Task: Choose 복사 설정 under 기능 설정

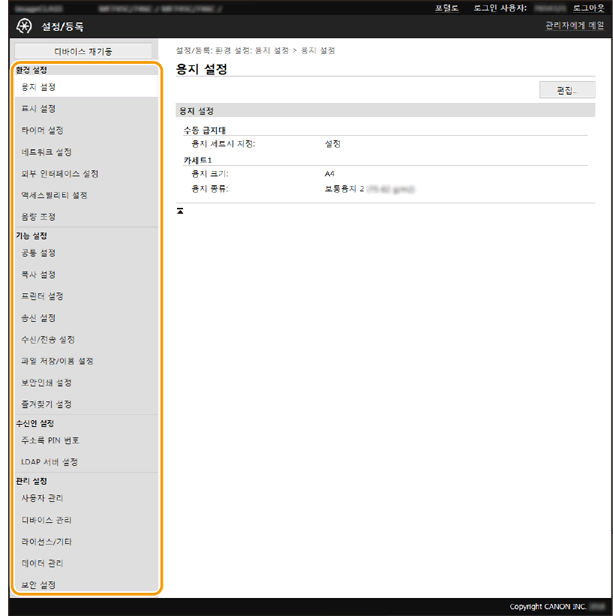Action: pos(38,274)
